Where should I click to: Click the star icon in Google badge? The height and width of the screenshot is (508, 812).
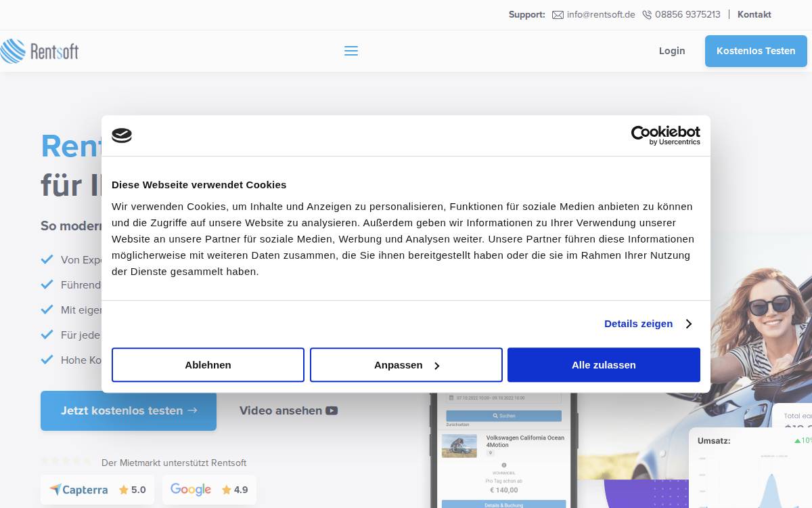tap(227, 490)
